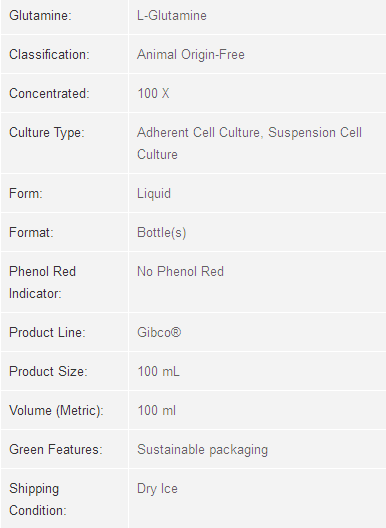This screenshot has width=386, height=528.
Task: Click the Culture Type label
Action: [46, 133]
